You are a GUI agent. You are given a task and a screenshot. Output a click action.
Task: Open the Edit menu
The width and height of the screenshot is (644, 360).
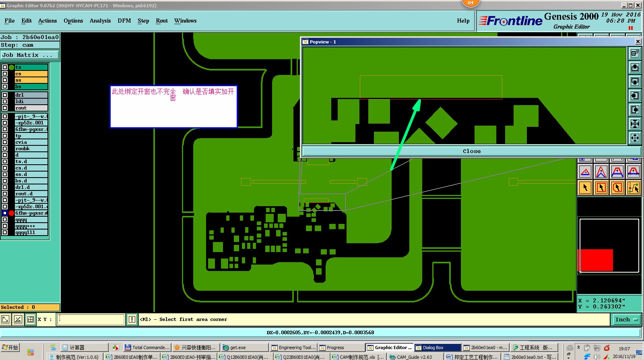tap(27, 21)
